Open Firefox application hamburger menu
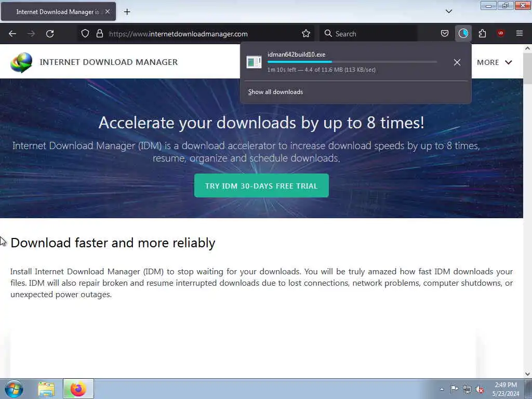Image resolution: width=532 pixels, height=399 pixels. [x=519, y=33]
